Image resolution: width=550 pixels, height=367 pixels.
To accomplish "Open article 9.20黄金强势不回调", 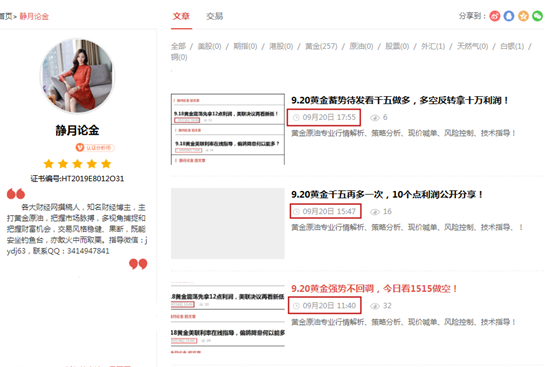I will click(x=375, y=289).
